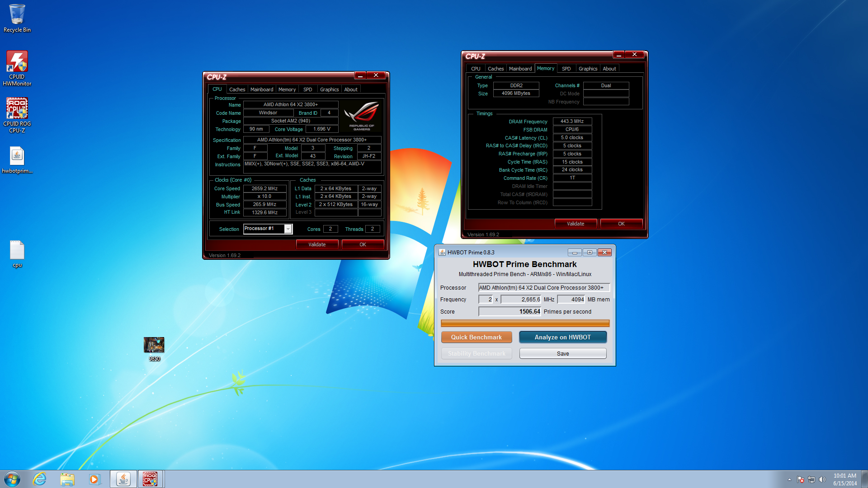Click the HWBOT frequency field 2,665.6
The height and width of the screenshot is (488, 868).
[521, 299]
